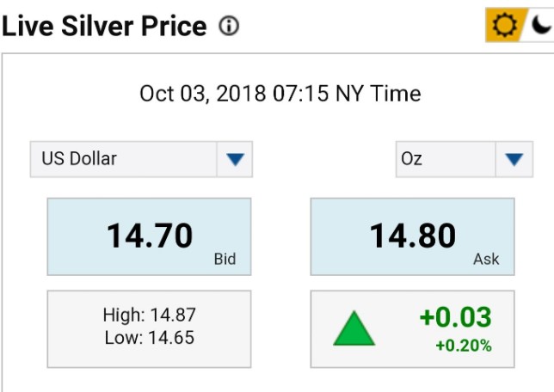Click the Bid label under 14.70

[x=225, y=259]
